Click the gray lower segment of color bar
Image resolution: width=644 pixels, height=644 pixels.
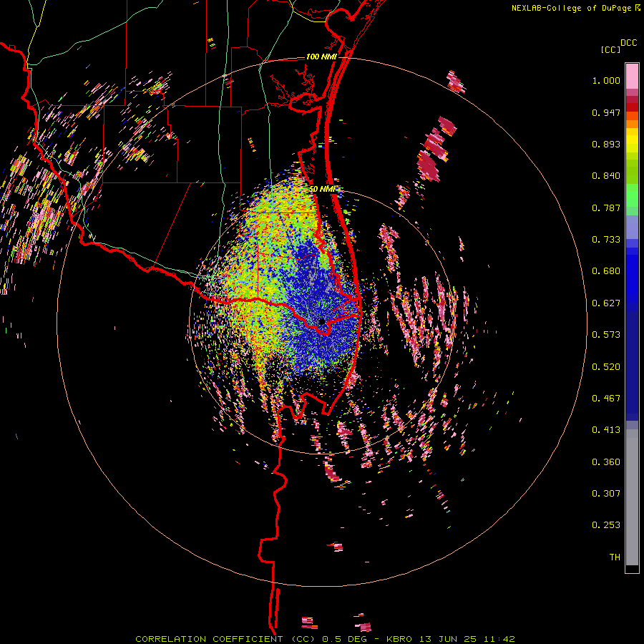point(632,497)
